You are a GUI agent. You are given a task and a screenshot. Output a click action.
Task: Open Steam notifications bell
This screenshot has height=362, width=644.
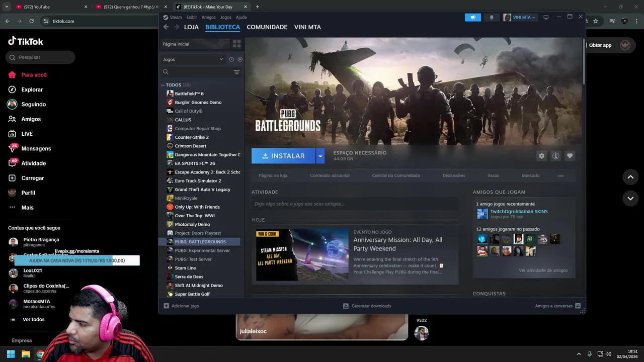pyautogui.click(x=492, y=17)
